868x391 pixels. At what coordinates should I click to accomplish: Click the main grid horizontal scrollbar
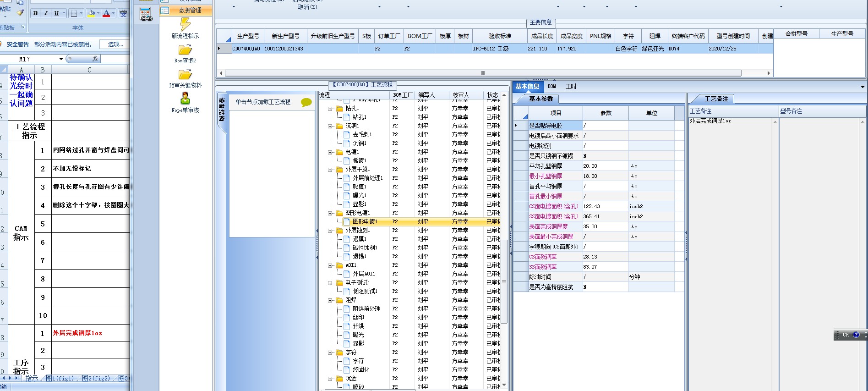[483, 73]
